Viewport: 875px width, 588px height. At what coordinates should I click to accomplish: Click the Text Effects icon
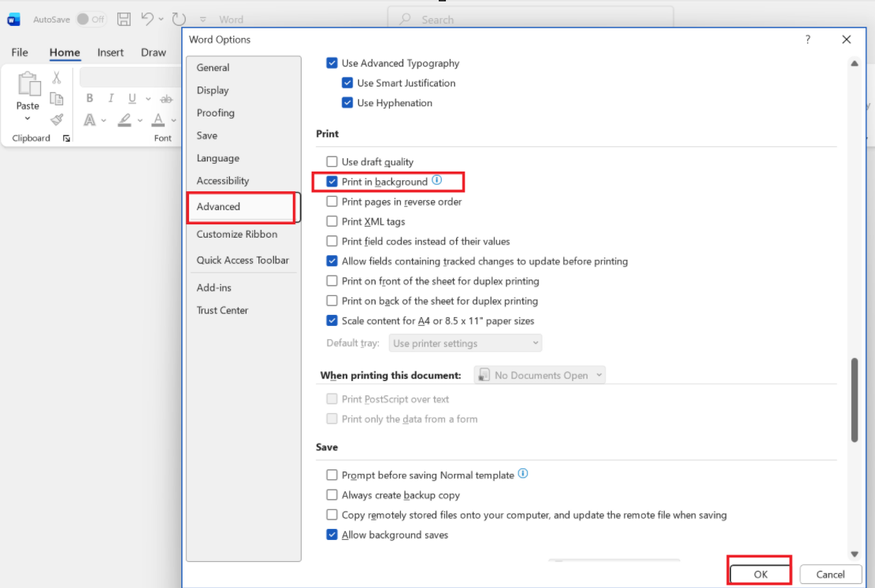(89, 120)
